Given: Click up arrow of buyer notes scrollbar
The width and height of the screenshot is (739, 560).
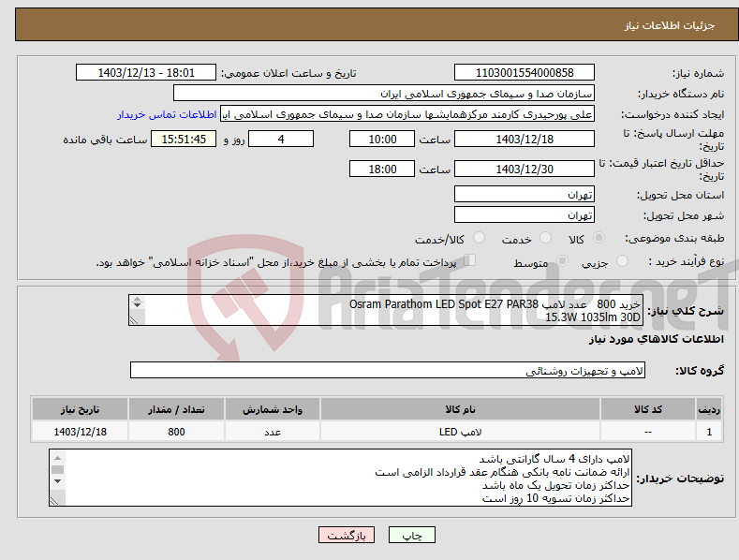Looking at the screenshot, I should (x=57, y=458).
